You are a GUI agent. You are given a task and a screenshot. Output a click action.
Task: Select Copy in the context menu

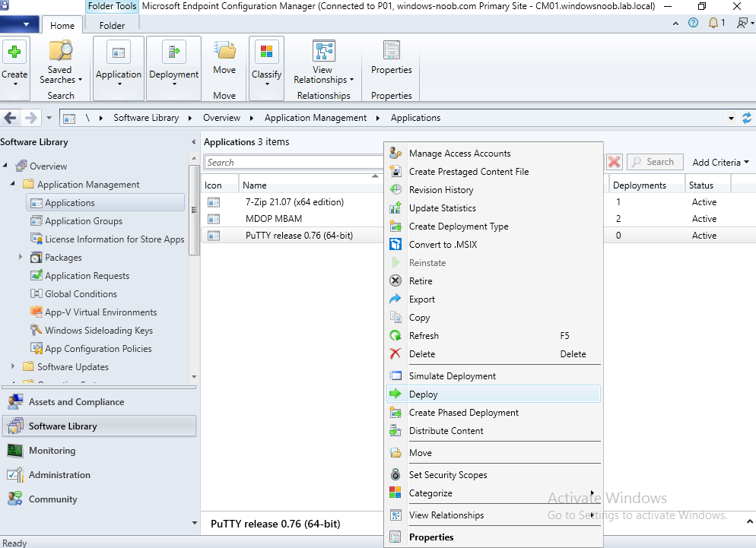(x=494, y=318)
